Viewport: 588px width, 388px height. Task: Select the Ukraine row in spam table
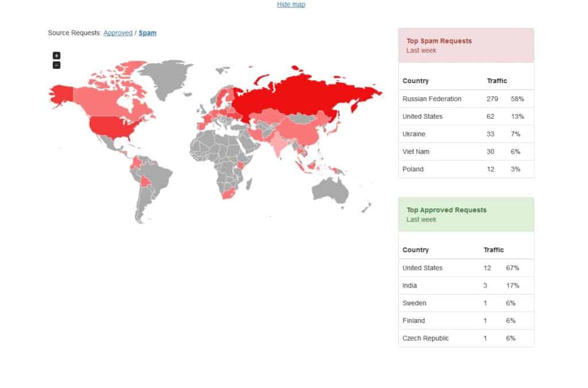466,134
